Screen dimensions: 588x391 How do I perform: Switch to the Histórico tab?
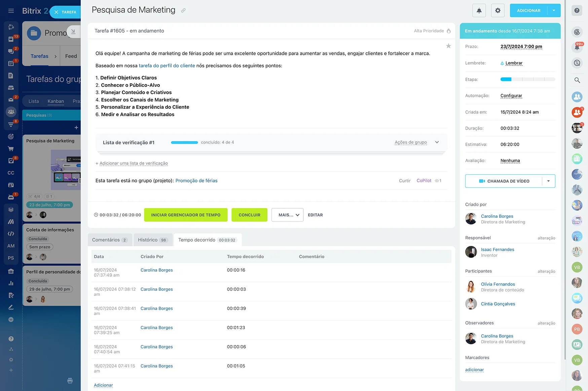click(153, 240)
